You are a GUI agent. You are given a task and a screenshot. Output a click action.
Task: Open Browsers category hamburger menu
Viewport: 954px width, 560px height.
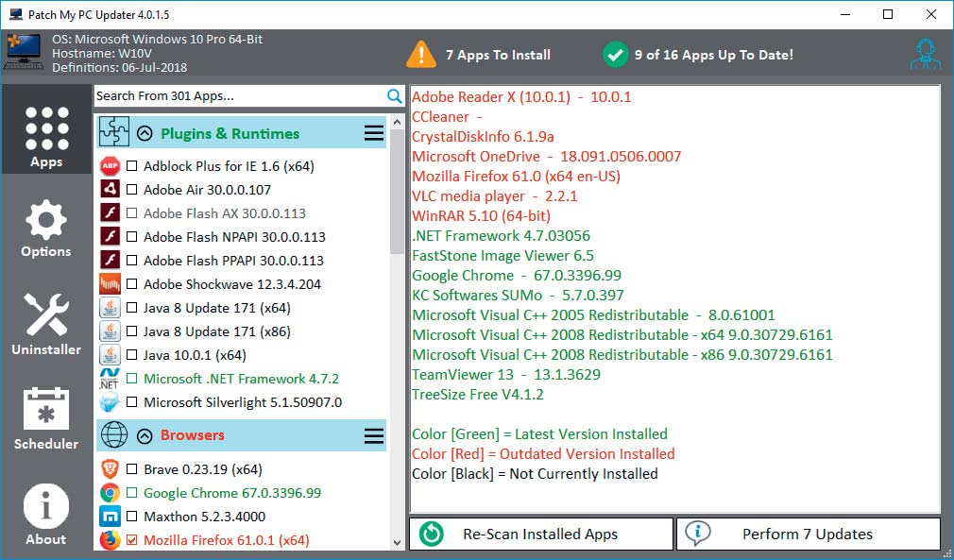click(373, 435)
